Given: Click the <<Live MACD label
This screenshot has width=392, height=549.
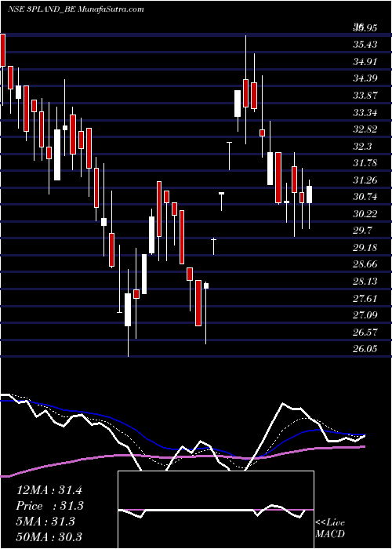Looking at the screenshot, I should 330,529.
